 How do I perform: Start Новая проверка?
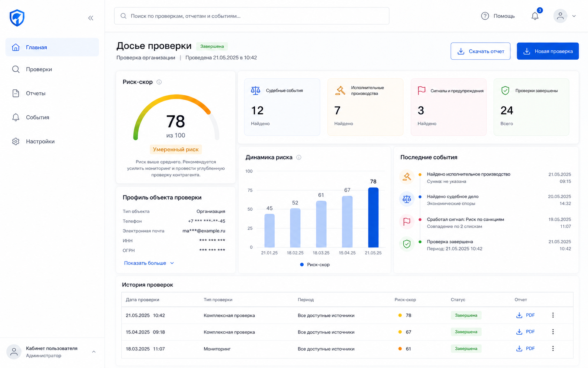coord(548,51)
